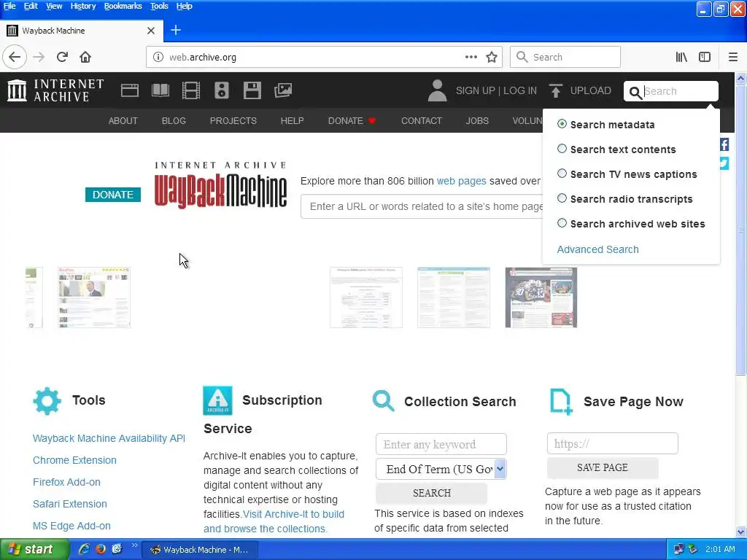The width and height of the screenshot is (747, 560).
Task: Open a new tab with plus icon
Action: (176, 30)
